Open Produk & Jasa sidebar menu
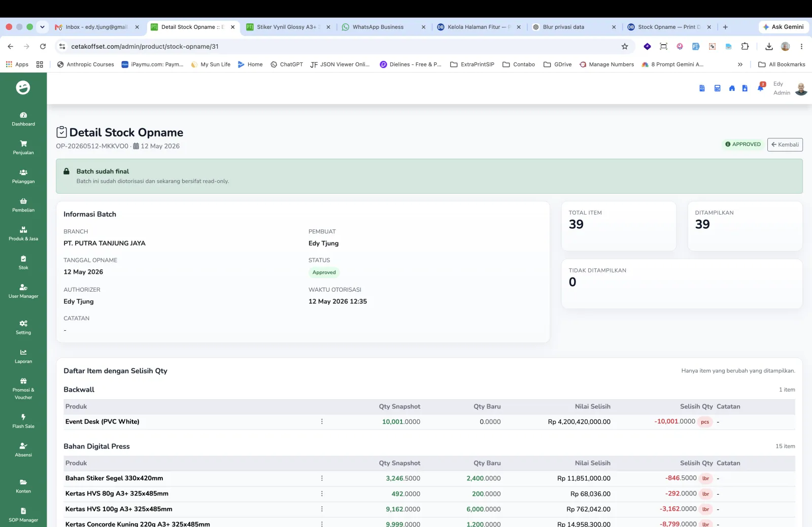Screen dimensions: 812x527 [x=23, y=234]
